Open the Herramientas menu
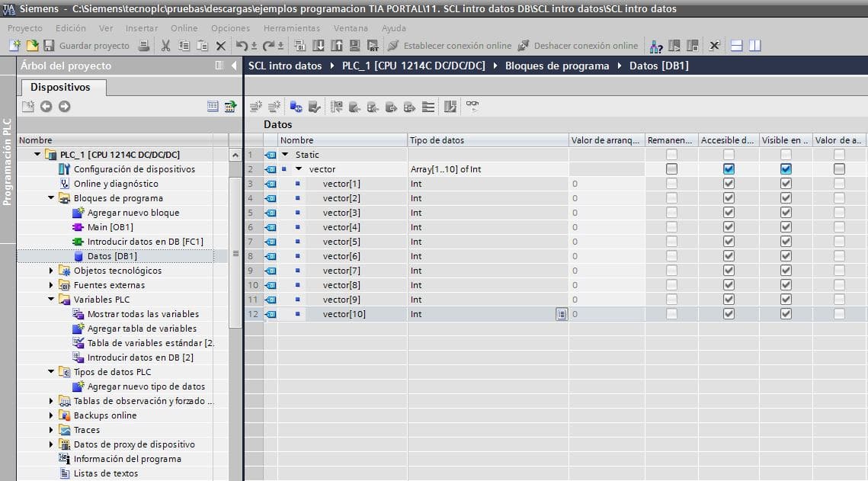 pyautogui.click(x=291, y=27)
